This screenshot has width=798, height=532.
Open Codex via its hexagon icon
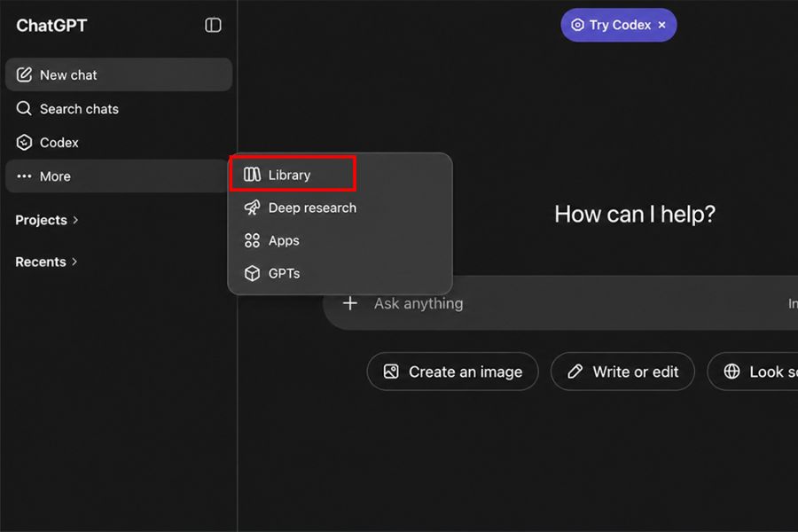coord(24,143)
